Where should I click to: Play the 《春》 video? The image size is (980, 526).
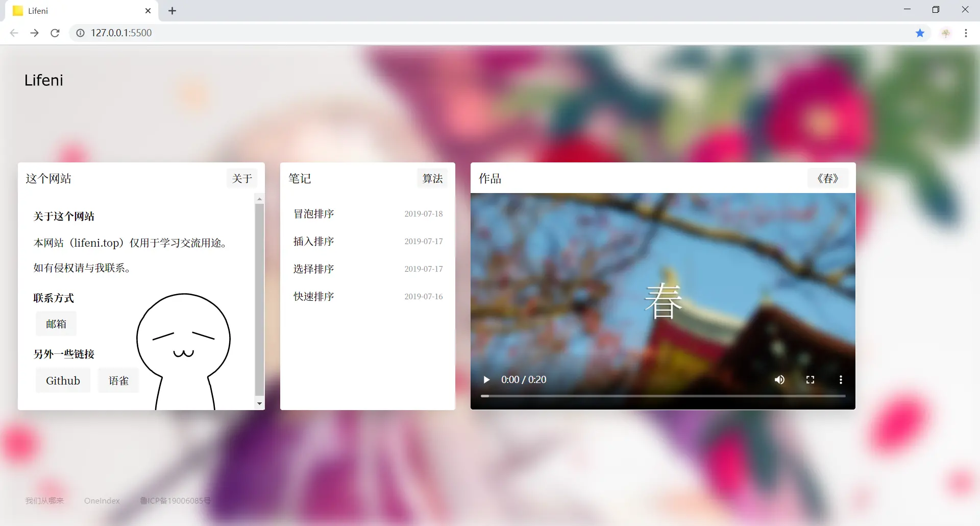[x=486, y=379]
